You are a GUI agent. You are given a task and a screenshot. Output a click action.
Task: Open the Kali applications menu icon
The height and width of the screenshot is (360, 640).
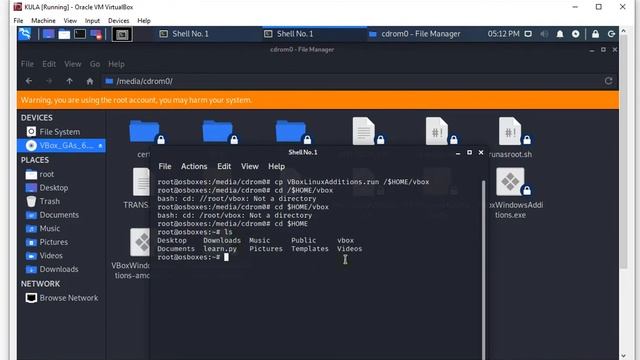click(24, 33)
